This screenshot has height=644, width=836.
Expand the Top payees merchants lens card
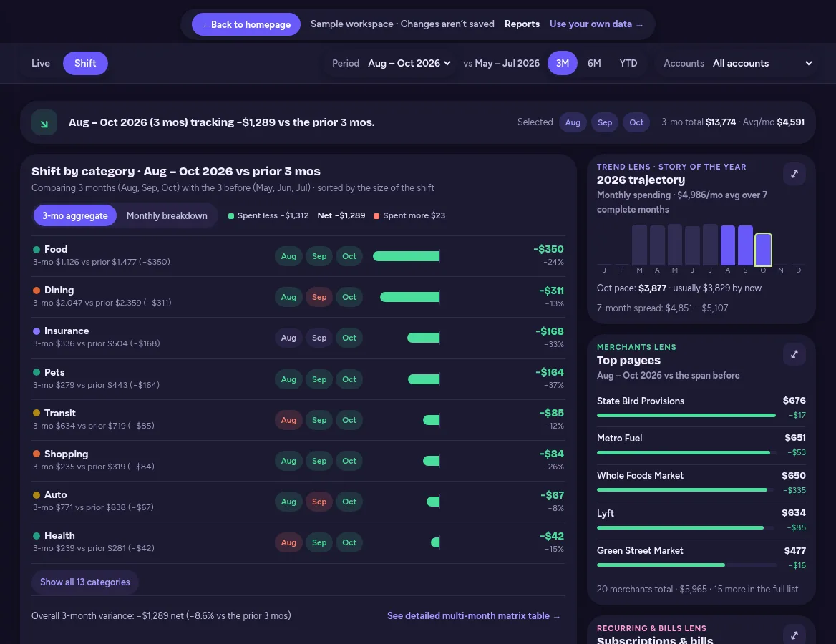click(x=794, y=354)
